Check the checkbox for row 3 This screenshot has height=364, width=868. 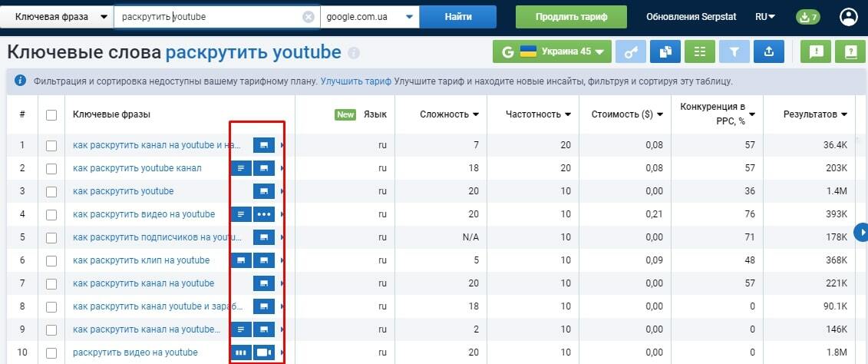click(x=51, y=192)
